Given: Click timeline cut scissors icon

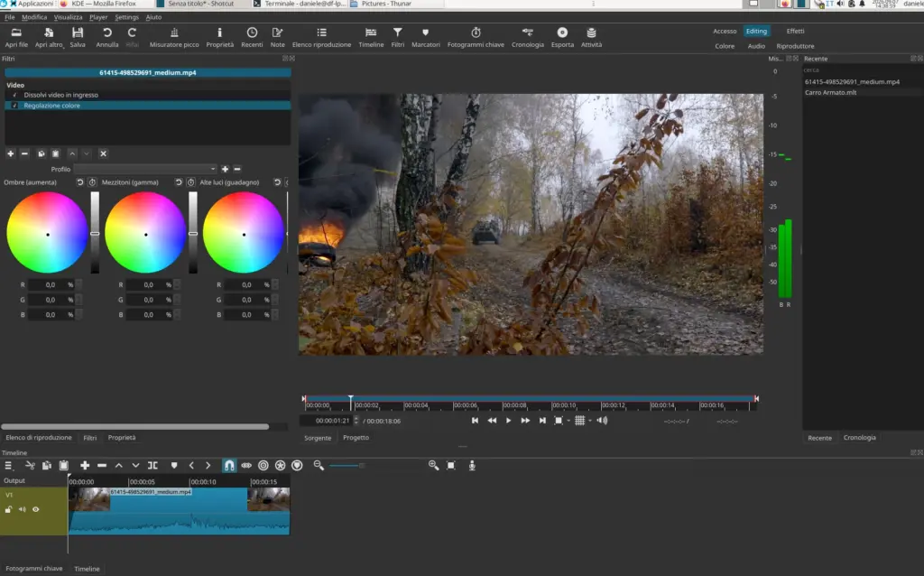Looking at the screenshot, I should (x=30, y=465).
